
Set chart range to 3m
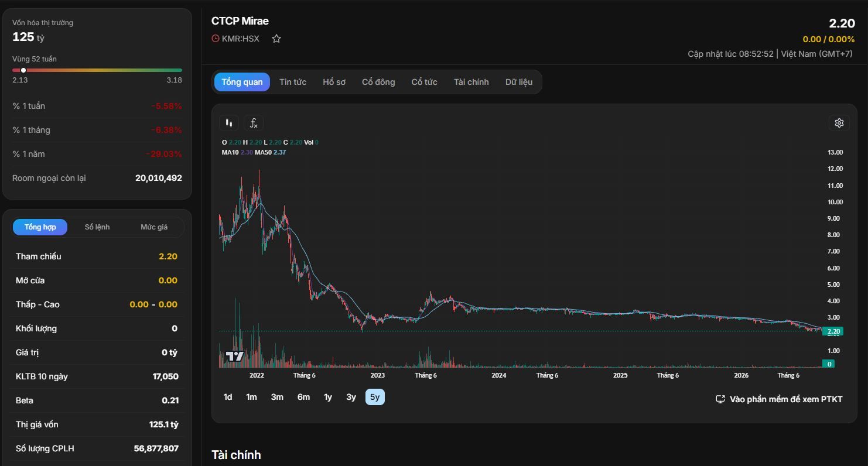click(277, 397)
